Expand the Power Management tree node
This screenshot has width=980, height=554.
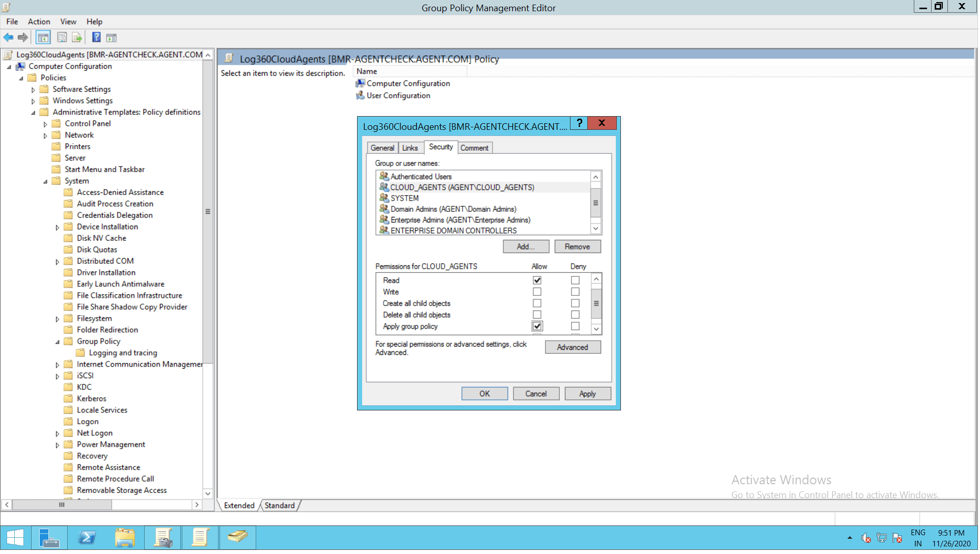[58, 446]
